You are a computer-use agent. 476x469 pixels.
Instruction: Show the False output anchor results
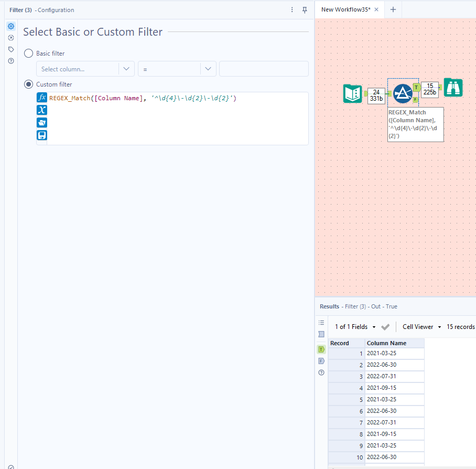tap(321, 361)
